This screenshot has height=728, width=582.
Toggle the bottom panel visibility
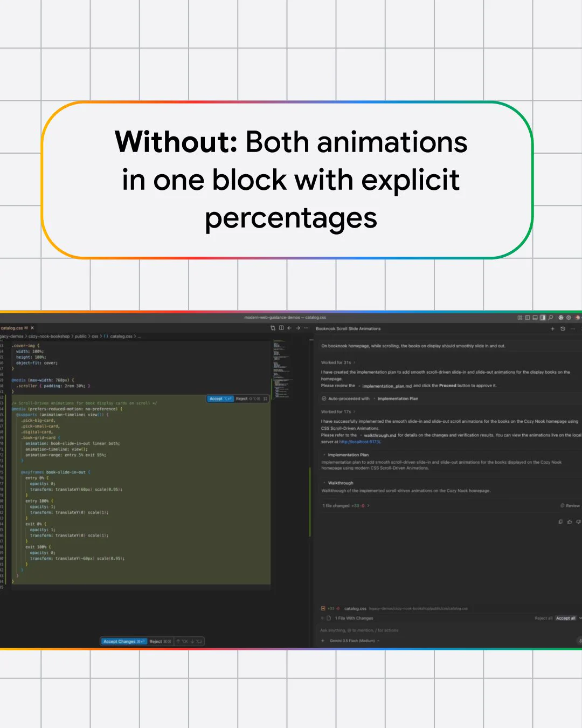(535, 318)
